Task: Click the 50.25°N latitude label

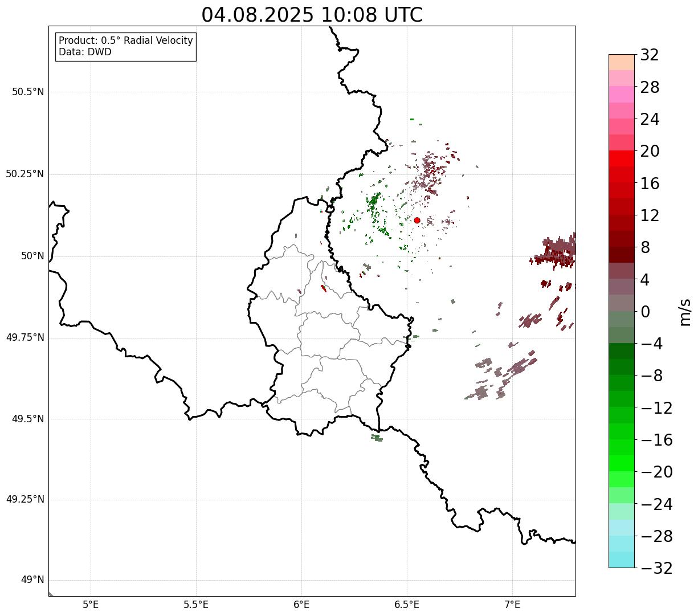Action: pos(25,174)
